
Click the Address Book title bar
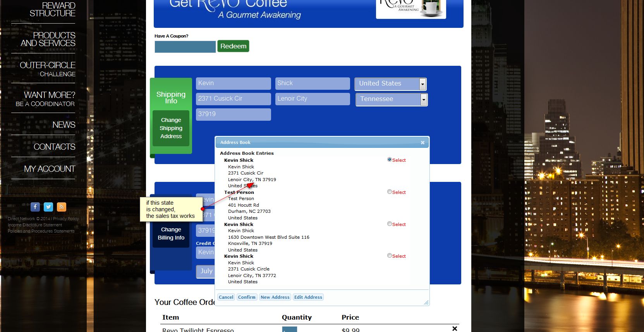click(x=322, y=142)
